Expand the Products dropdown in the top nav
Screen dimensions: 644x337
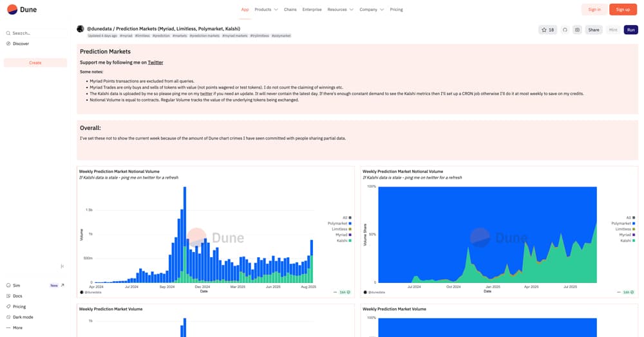(x=266, y=10)
